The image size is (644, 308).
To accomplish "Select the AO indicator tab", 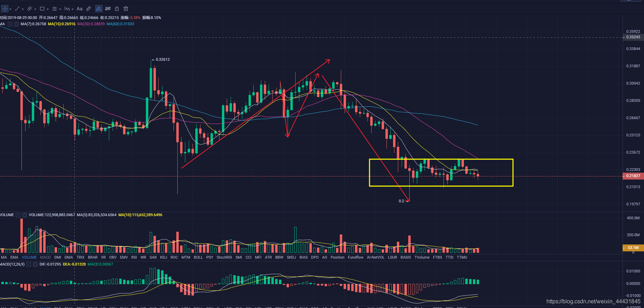I will point(324,257).
